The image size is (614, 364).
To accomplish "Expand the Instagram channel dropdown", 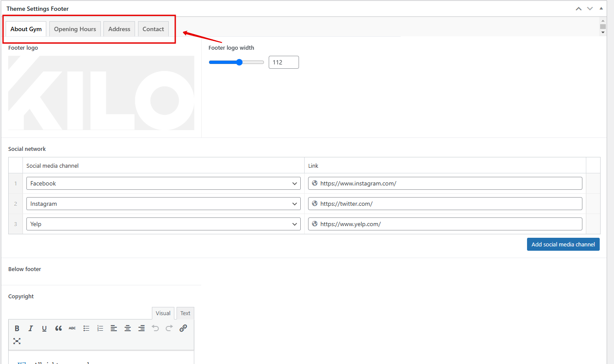I will point(163,204).
